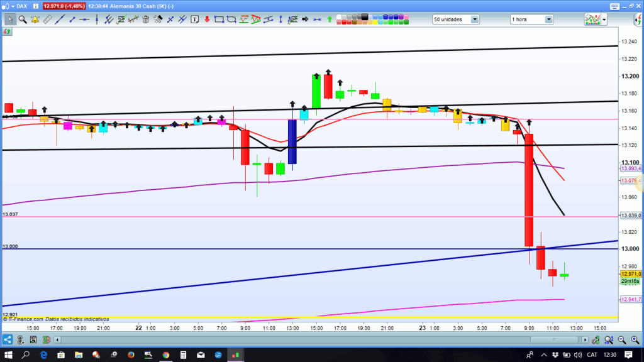Open Chrome from the Windows taskbar
Viewport: 644px width, 362px height.
click(166, 354)
